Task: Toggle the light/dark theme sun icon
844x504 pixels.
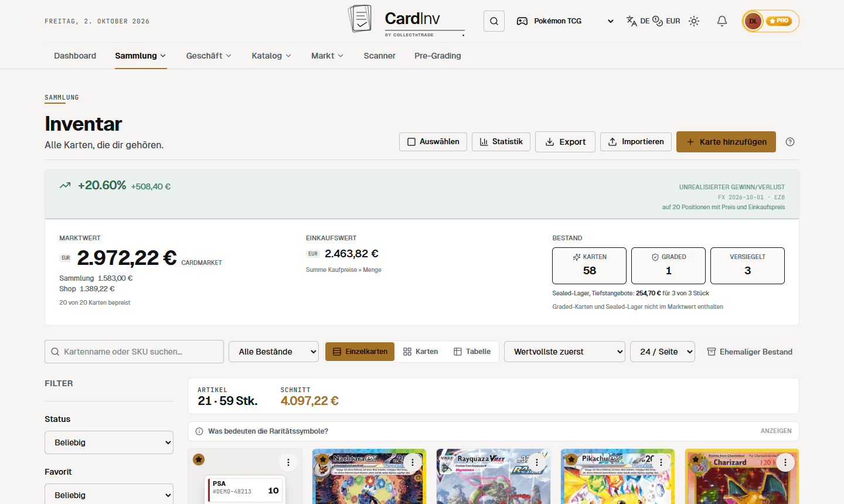Action: pos(694,21)
